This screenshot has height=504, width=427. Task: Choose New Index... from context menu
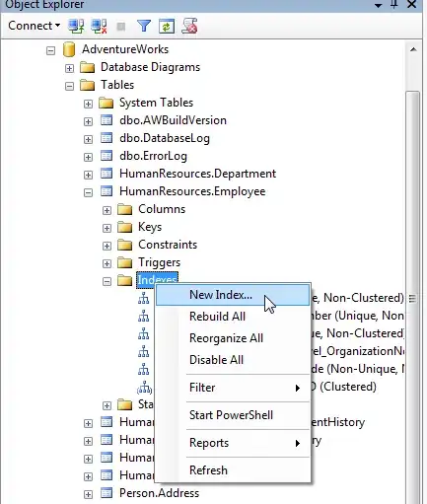tap(233, 295)
